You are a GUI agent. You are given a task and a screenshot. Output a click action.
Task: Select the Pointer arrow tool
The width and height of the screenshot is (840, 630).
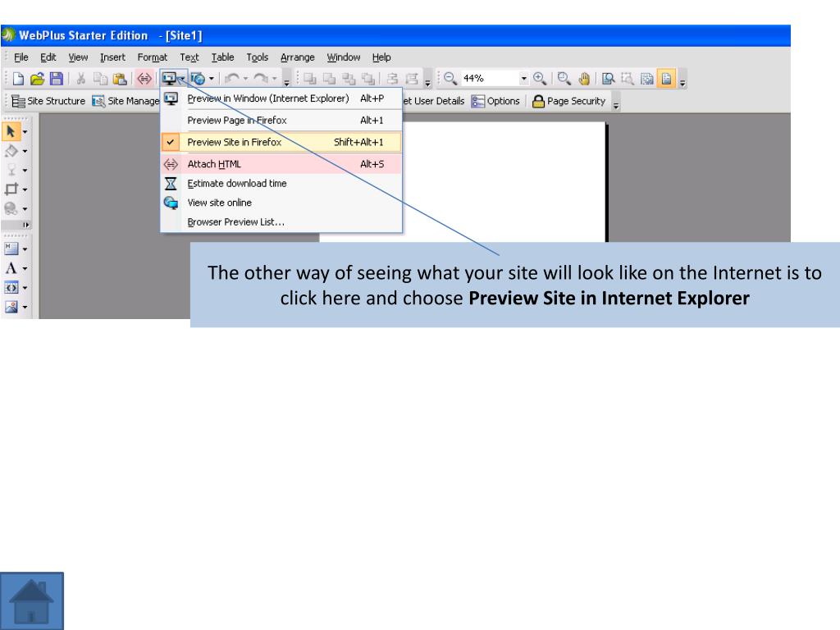pos(11,131)
